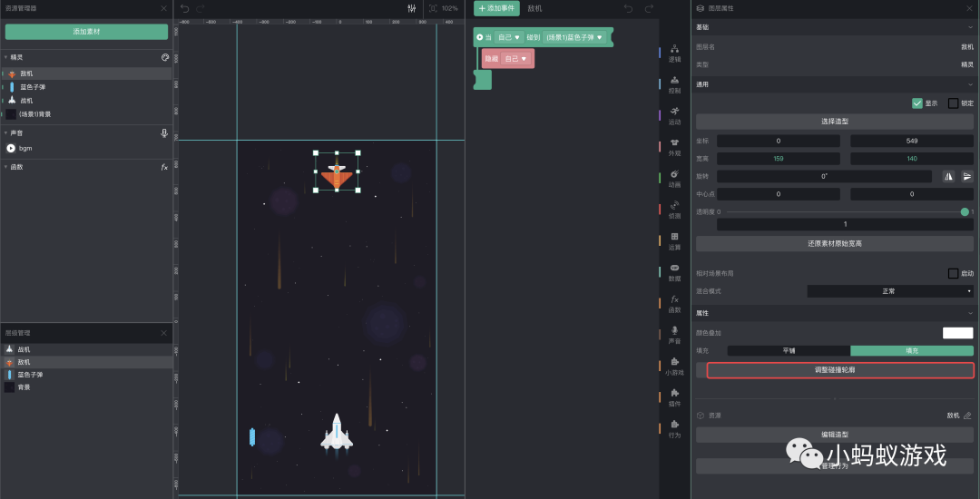Undo in the event editor toolbar
Image resolution: width=980 pixels, height=499 pixels.
coord(628,8)
